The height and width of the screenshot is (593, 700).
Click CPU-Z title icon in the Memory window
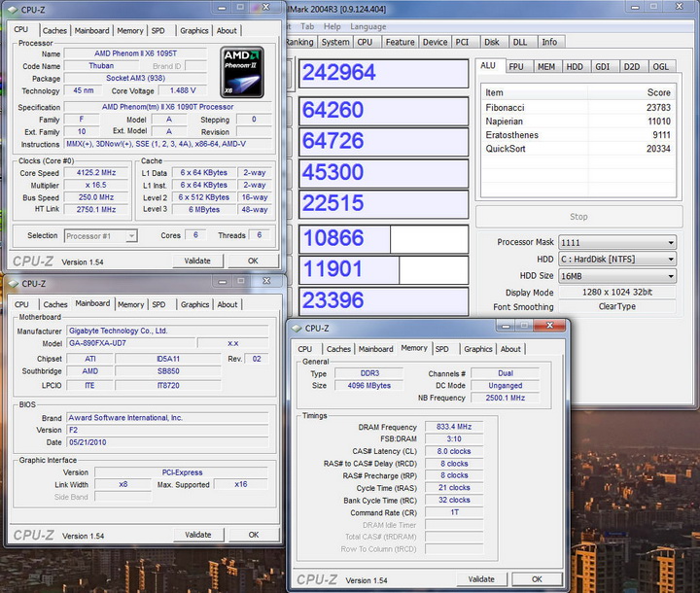(297, 329)
